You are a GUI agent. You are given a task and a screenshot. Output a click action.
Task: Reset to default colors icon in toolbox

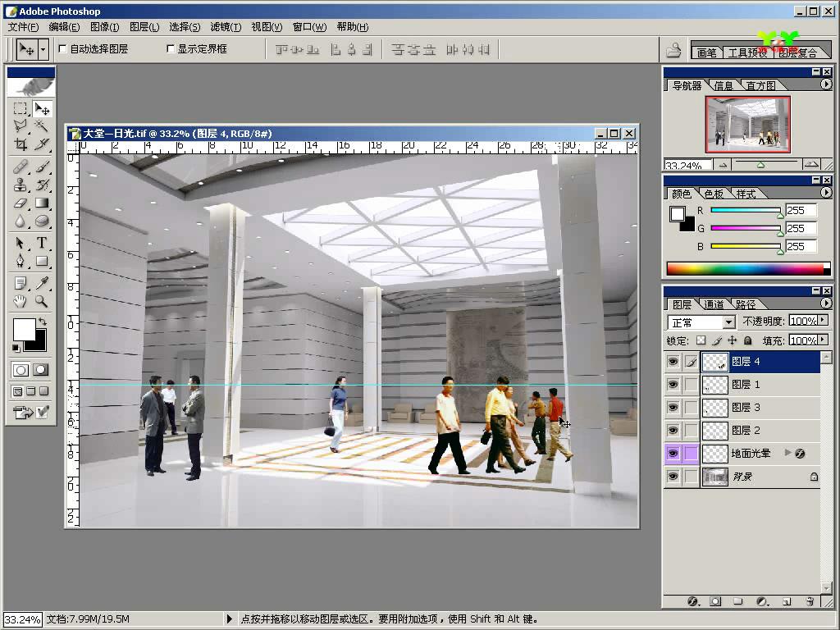click(16, 348)
